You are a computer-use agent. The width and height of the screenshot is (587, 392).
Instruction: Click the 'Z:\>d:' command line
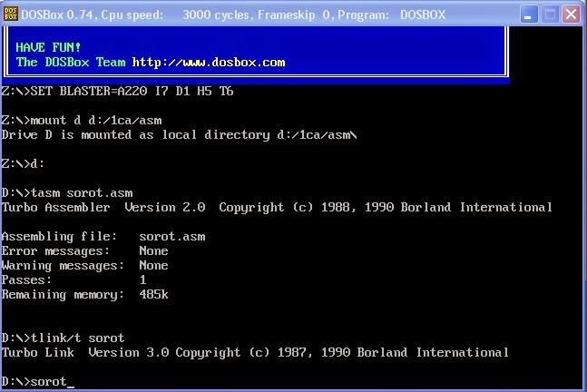point(23,163)
